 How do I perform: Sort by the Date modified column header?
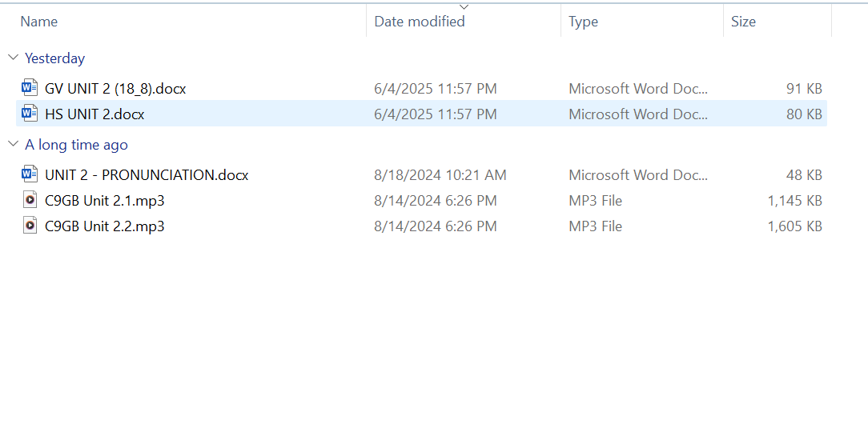click(x=420, y=22)
